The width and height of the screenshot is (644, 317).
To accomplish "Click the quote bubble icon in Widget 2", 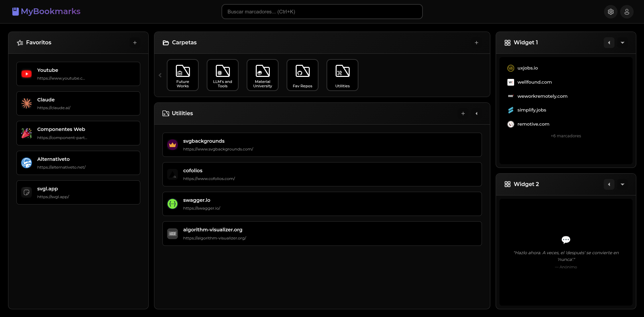I will click(x=566, y=240).
